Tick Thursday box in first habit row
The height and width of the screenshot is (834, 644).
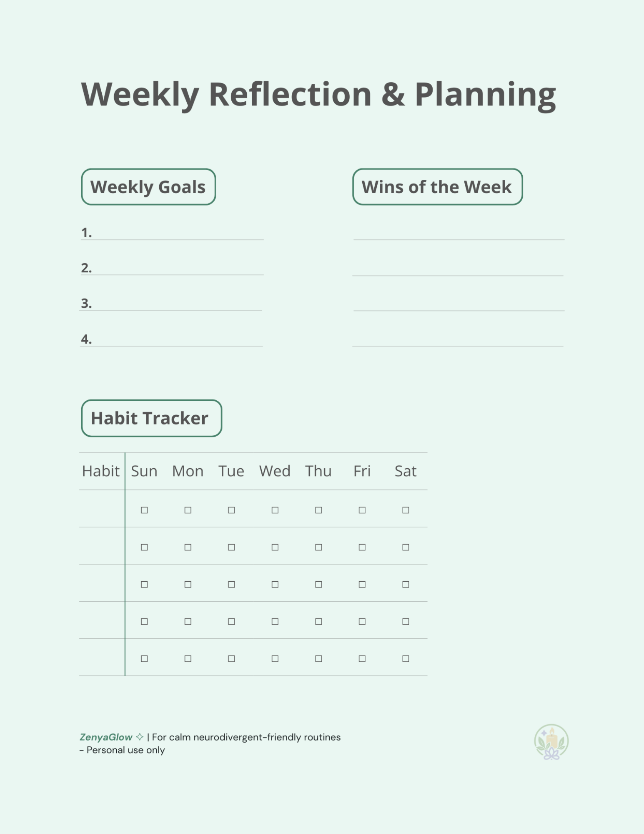pyautogui.click(x=318, y=510)
